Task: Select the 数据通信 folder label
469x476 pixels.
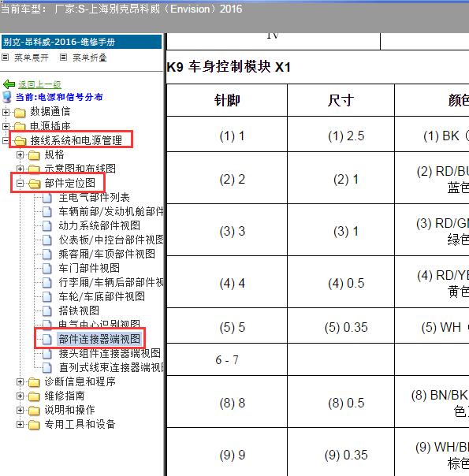Action: [x=50, y=112]
